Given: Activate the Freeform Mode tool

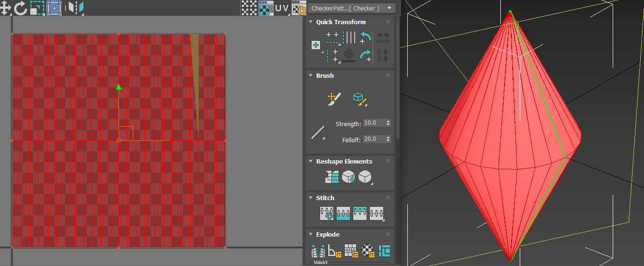Looking at the screenshot, I should tap(54, 7).
